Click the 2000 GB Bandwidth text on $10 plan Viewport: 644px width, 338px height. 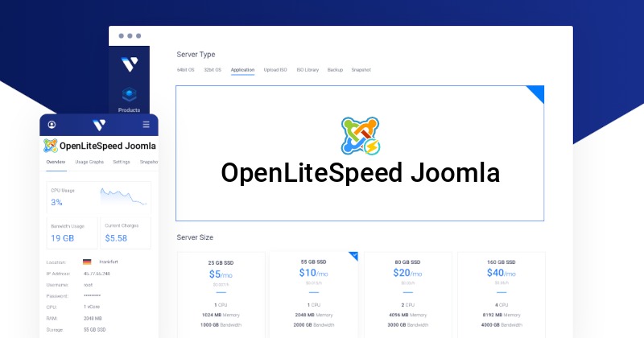(x=314, y=325)
